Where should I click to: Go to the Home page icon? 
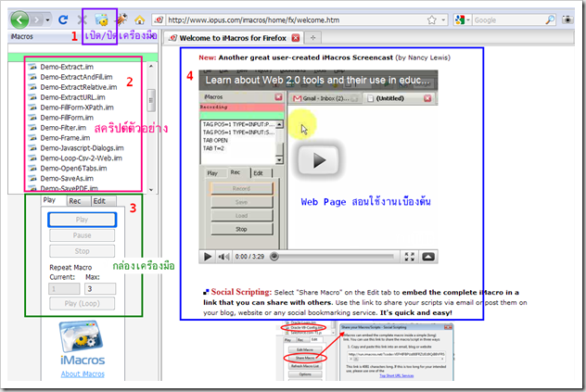tap(140, 19)
